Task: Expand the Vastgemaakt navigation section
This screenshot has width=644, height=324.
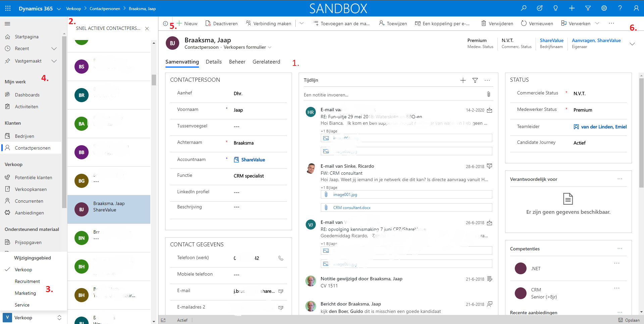Action: click(54, 61)
